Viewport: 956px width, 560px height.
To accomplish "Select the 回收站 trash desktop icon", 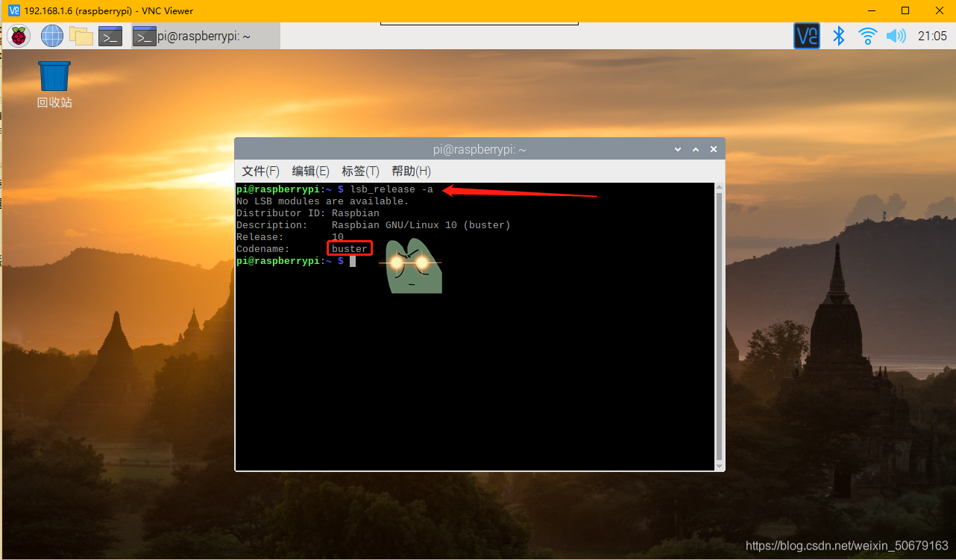I will pos(54,84).
